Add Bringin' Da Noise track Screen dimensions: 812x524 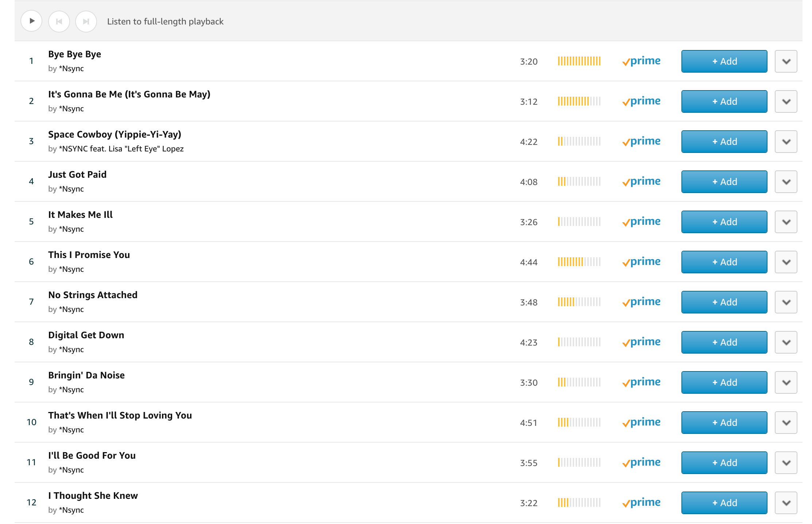[x=724, y=382]
